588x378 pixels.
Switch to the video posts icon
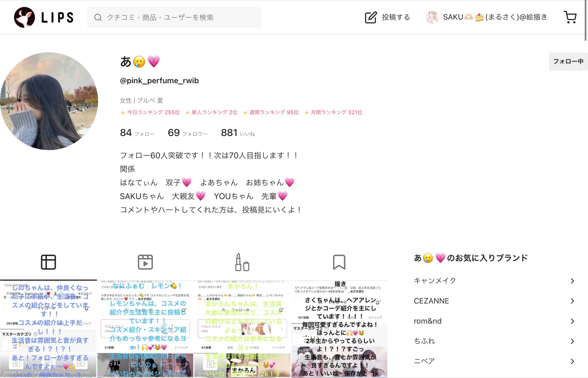145,262
